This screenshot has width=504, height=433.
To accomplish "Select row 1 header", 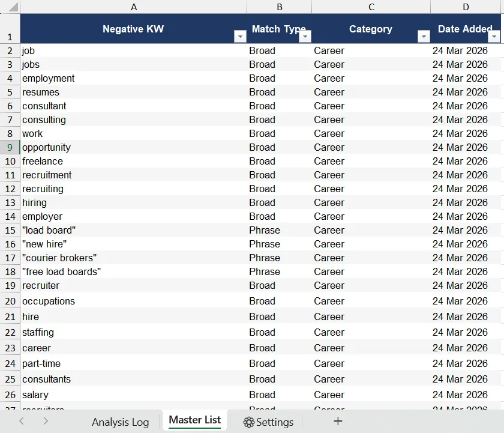I will point(10,29).
